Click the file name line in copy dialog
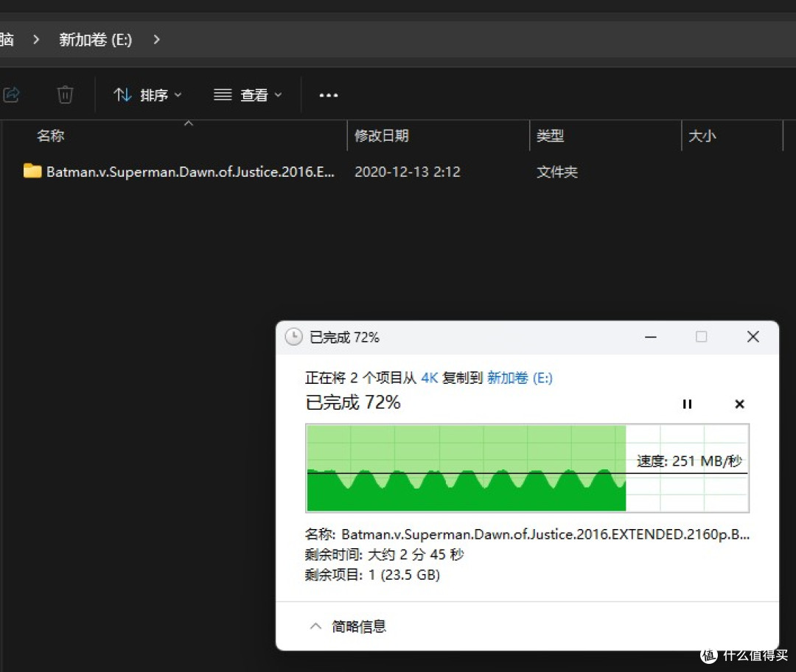796x672 pixels. (527, 534)
